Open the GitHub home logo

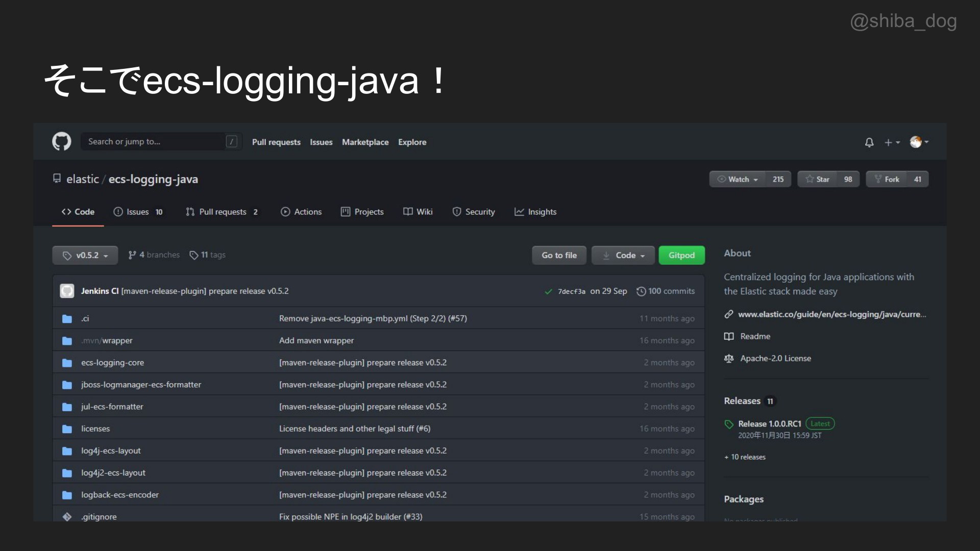(x=62, y=141)
